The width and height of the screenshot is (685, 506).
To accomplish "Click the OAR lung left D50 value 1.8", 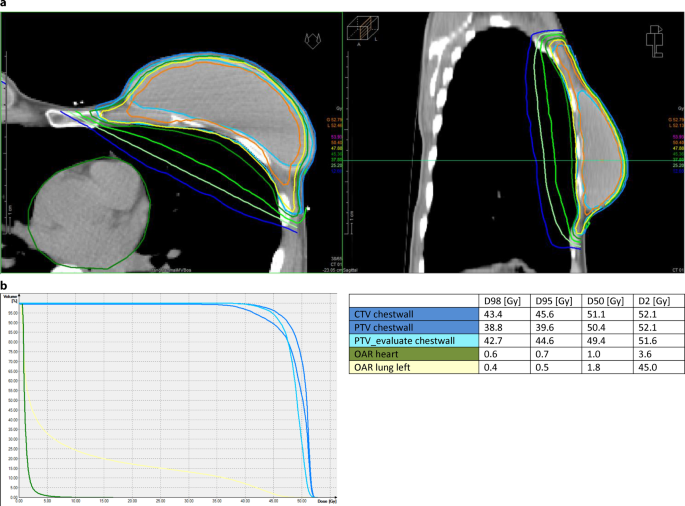I will (594, 367).
